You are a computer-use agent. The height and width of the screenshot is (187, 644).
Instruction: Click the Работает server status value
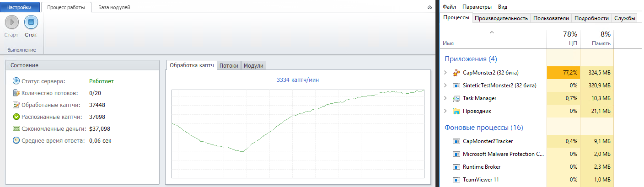click(x=102, y=81)
